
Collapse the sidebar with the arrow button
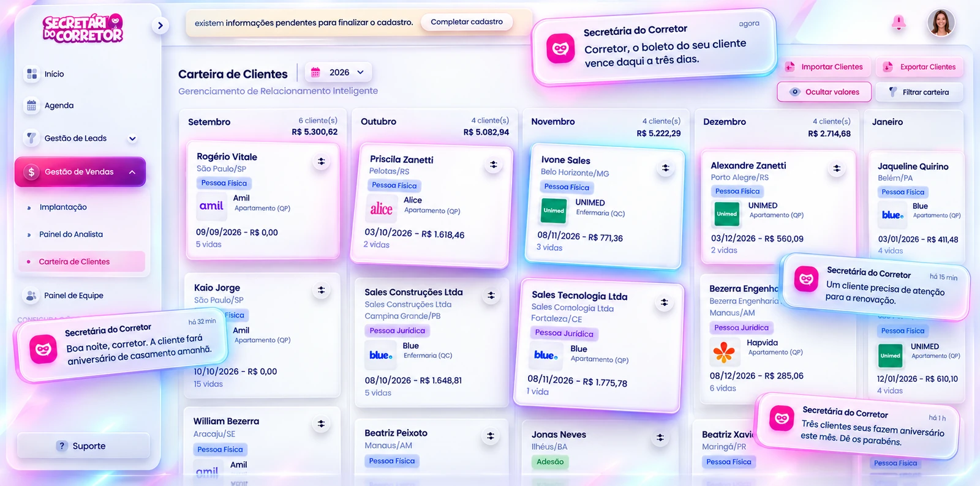tap(160, 25)
